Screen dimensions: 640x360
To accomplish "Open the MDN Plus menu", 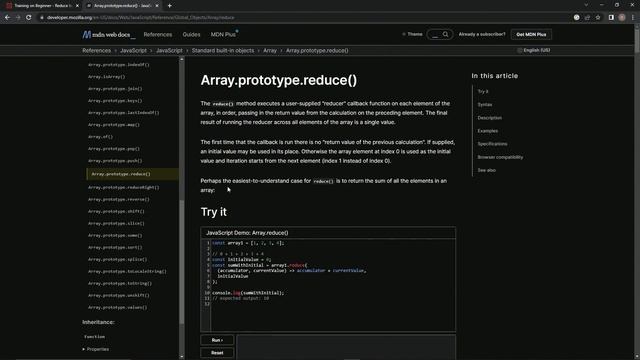I will (x=224, y=35).
